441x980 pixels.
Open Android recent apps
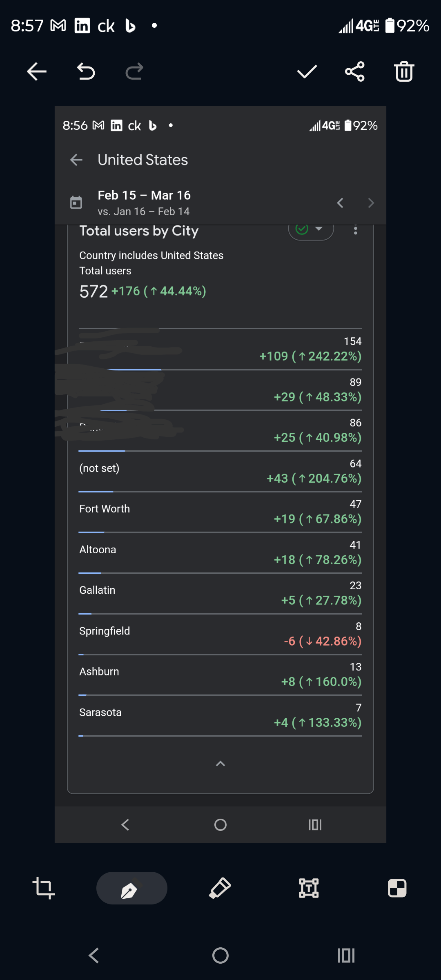346,955
